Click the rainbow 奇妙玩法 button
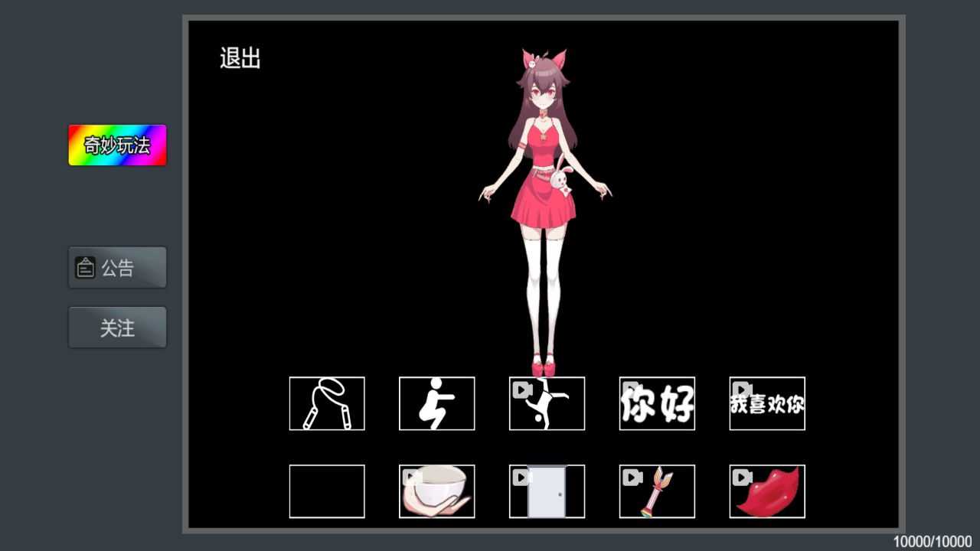Image resolution: width=980 pixels, height=551 pixels. [x=117, y=145]
